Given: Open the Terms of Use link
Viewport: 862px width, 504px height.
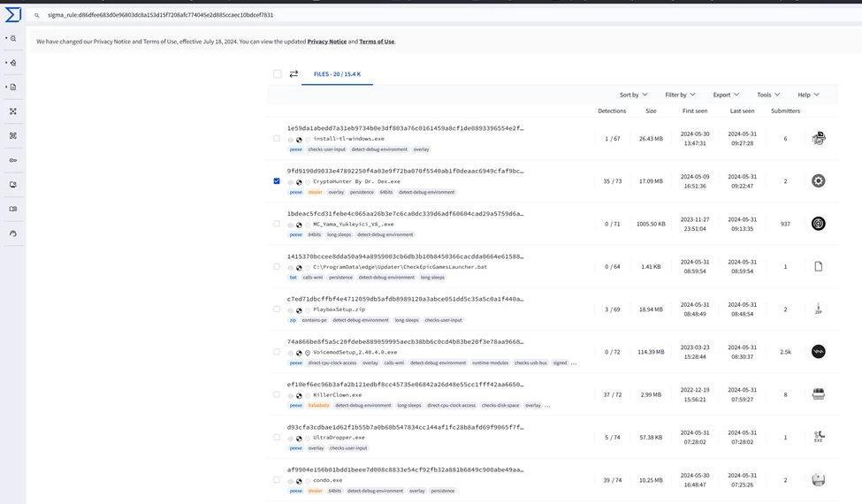Looking at the screenshot, I should [377, 42].
